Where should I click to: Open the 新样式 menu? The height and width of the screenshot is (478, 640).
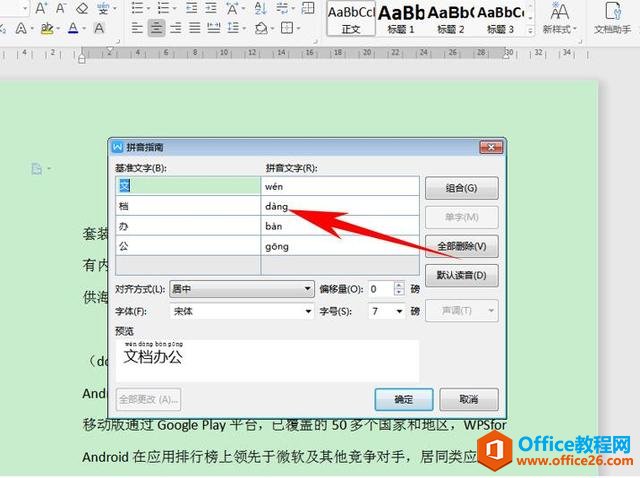[x=560, y=18]
